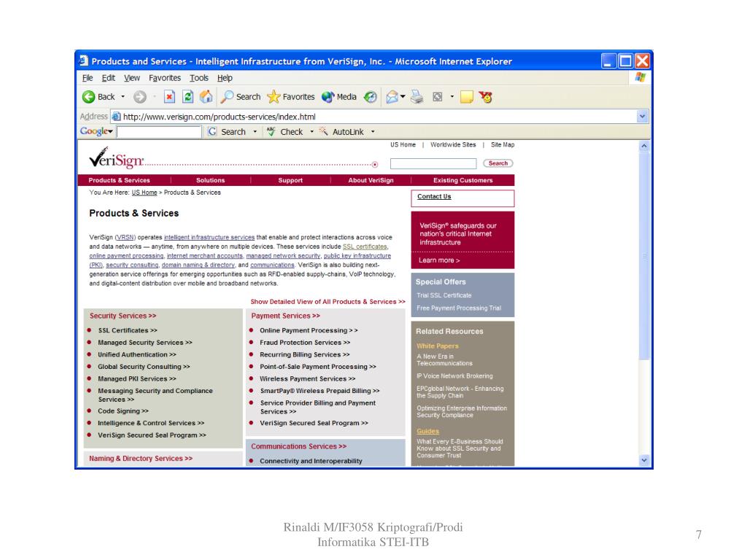Open the Trial SSL Certificate offer
This screenshot has width=747, height=560.
point(444,296)
